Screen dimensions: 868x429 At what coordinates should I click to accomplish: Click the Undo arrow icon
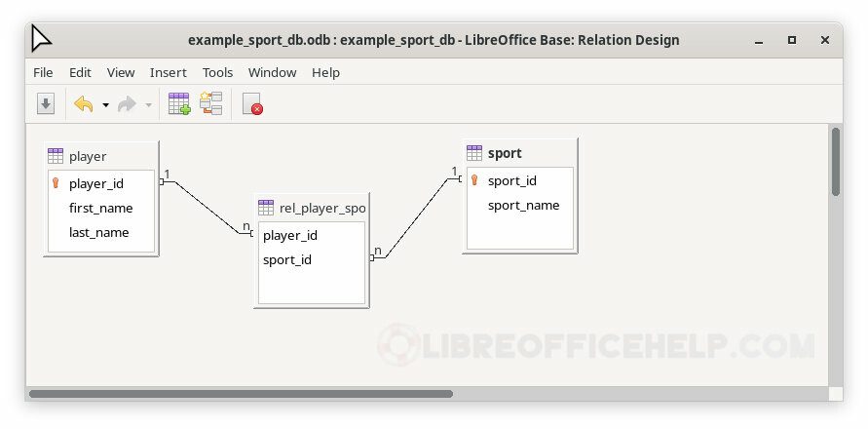84,104
